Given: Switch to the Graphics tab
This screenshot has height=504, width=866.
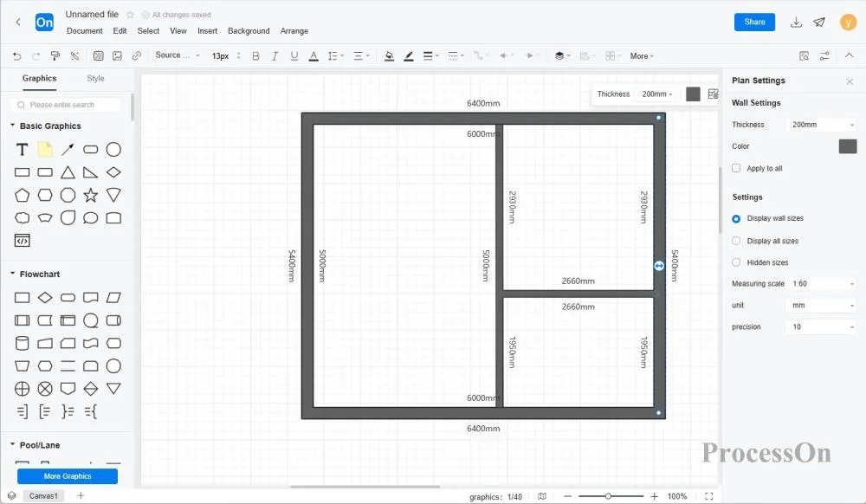Looking at the screenshot, I should pyautogui.click(x=39, y=79).
